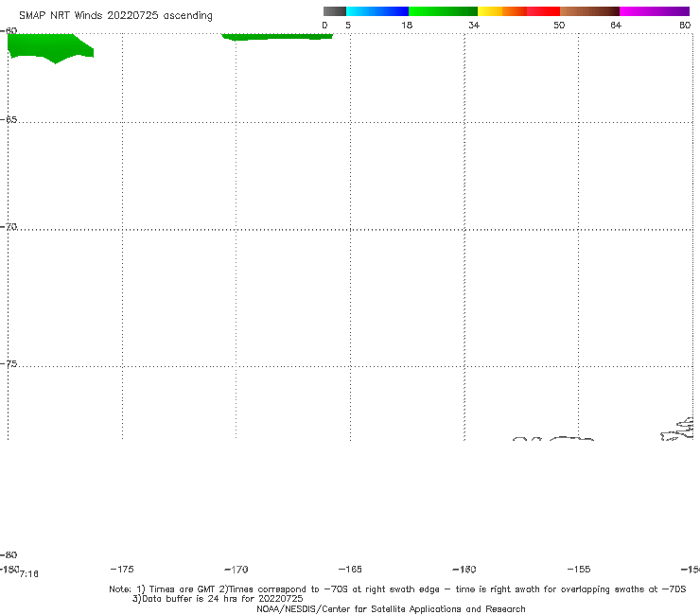Click the latitude axis label "-65"
Viewport: 700px width, 615px height.
pyautogui.click(x=9, y=120)
